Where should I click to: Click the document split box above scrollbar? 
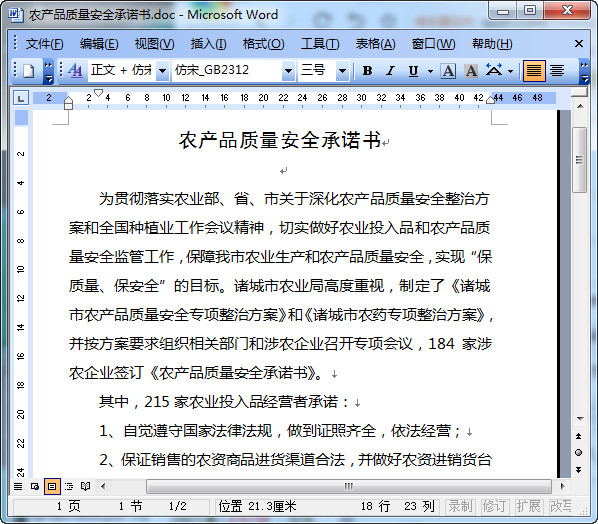pos(580,92)
